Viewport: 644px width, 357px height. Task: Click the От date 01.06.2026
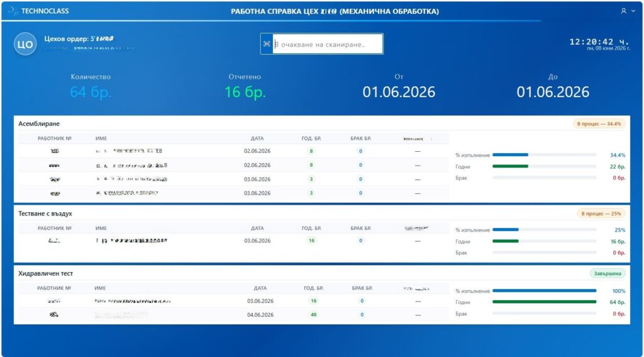(x=399, y=92)
